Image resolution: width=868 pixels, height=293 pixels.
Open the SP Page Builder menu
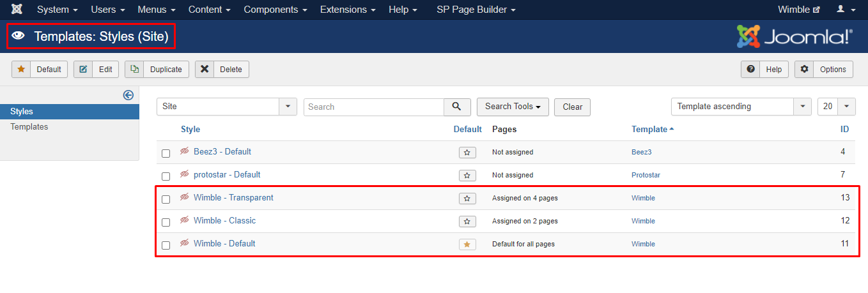(476, 10)
